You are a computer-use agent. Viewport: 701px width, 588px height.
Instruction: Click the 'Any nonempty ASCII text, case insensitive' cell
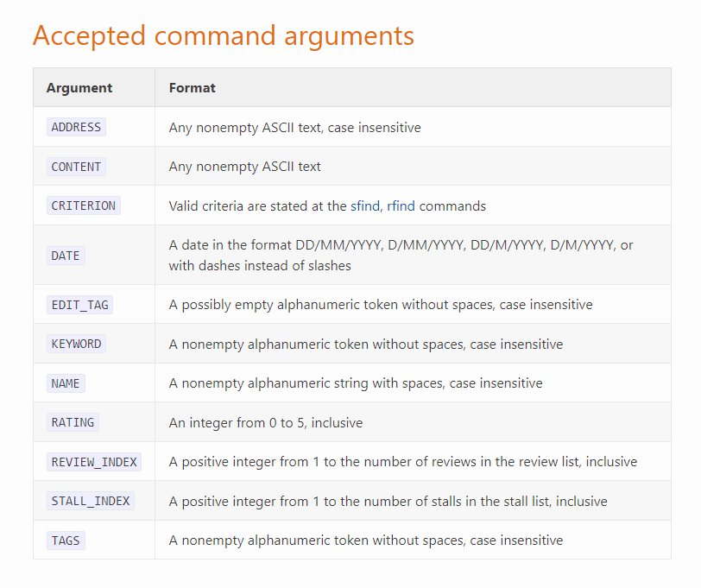(294, 128)
